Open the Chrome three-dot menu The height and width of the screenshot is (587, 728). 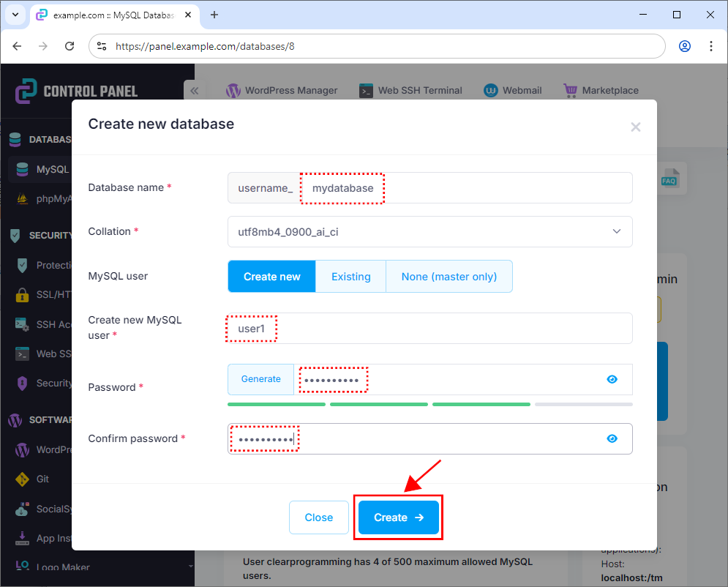point(711,46)
